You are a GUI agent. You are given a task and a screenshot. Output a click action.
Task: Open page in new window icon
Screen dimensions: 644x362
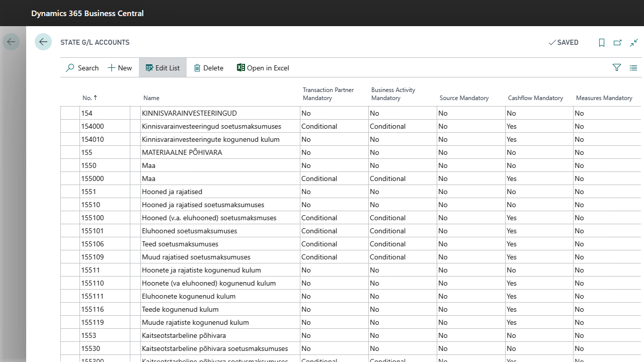click(x=618, y=43)
